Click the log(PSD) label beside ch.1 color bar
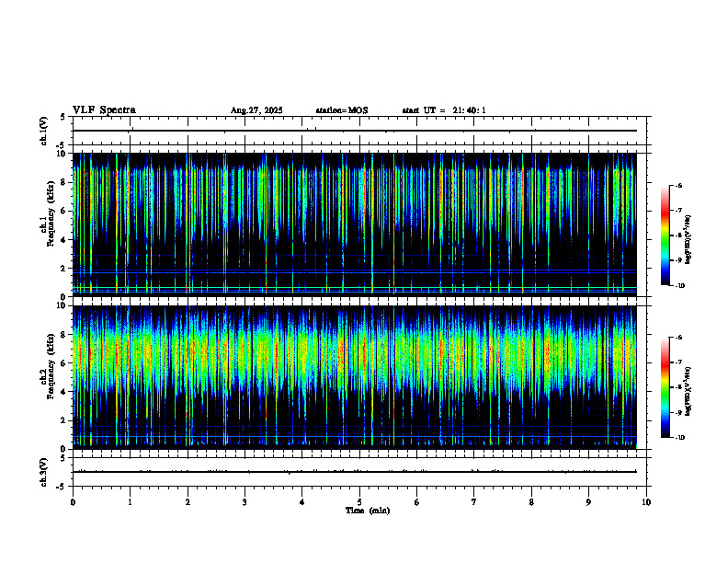The image size is (728, 563). [688, 240]
